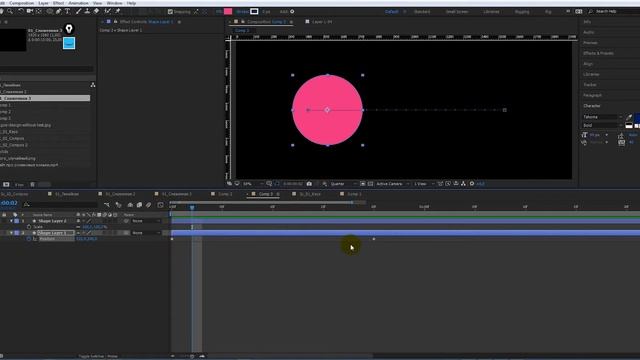The width and height of the screenshot is (640, 360).
Task: Expand the Preview panel
Action: point(590,43)
